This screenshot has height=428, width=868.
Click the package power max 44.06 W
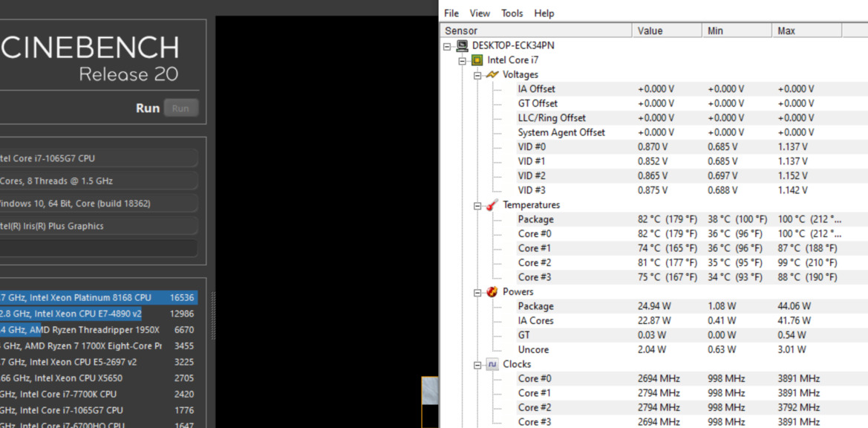coord(794,306)
